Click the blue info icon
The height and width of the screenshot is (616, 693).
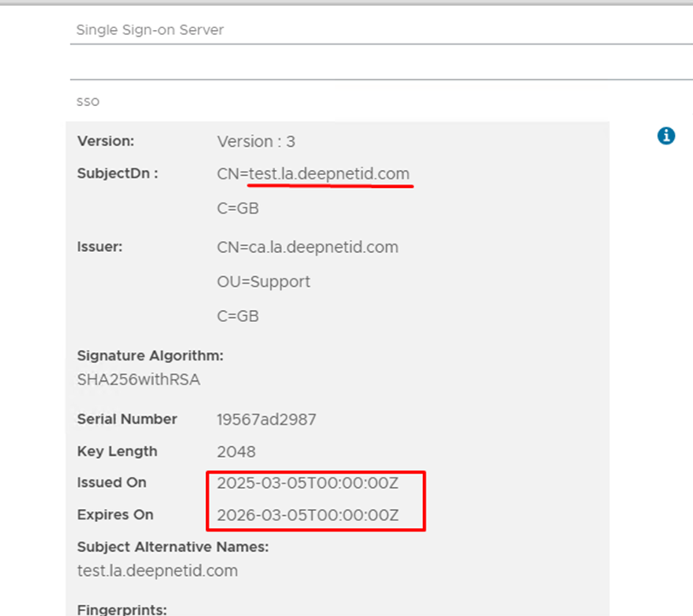tap(666, 136)
